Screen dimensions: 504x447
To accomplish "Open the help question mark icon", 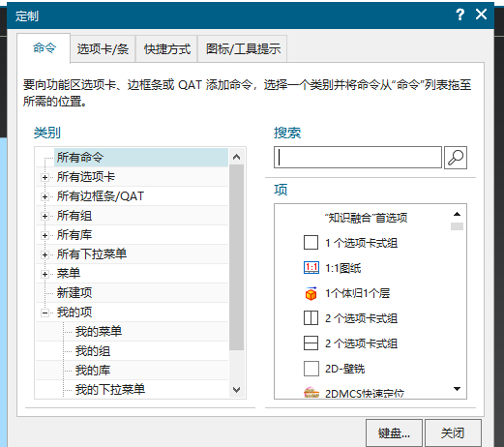I will [x=460, y=15].
